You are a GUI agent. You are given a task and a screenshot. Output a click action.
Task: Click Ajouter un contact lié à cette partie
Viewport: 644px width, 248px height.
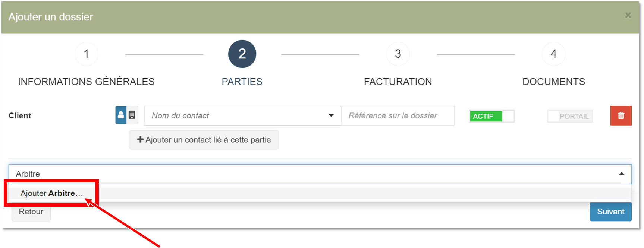(x=204, y=140)
